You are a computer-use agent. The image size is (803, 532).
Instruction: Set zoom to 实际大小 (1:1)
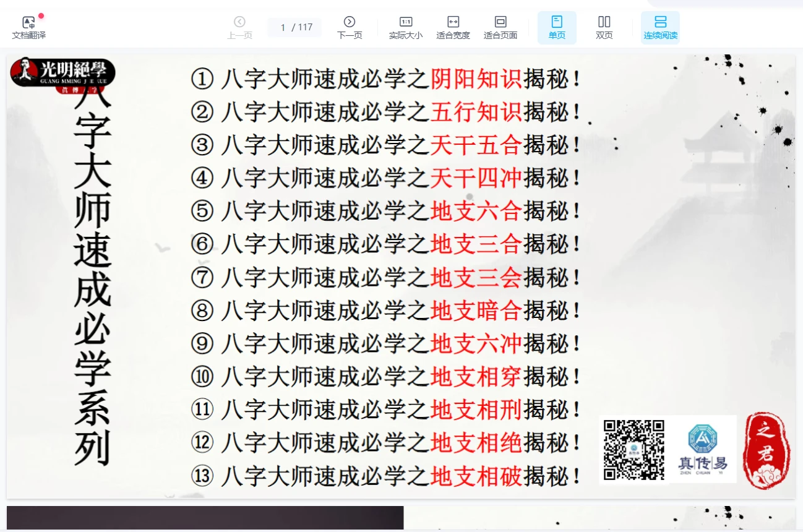pos(405,28)
